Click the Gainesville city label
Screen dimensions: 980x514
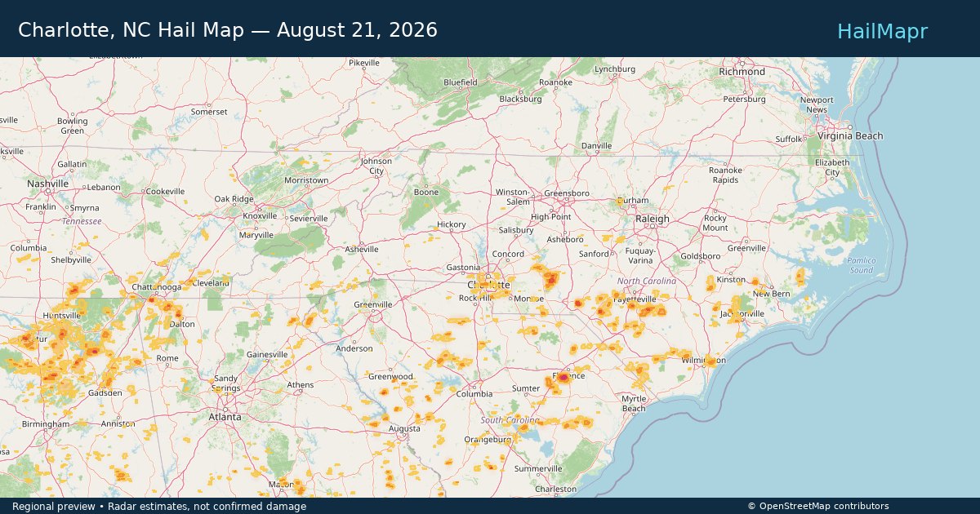(x=267, y=354)
